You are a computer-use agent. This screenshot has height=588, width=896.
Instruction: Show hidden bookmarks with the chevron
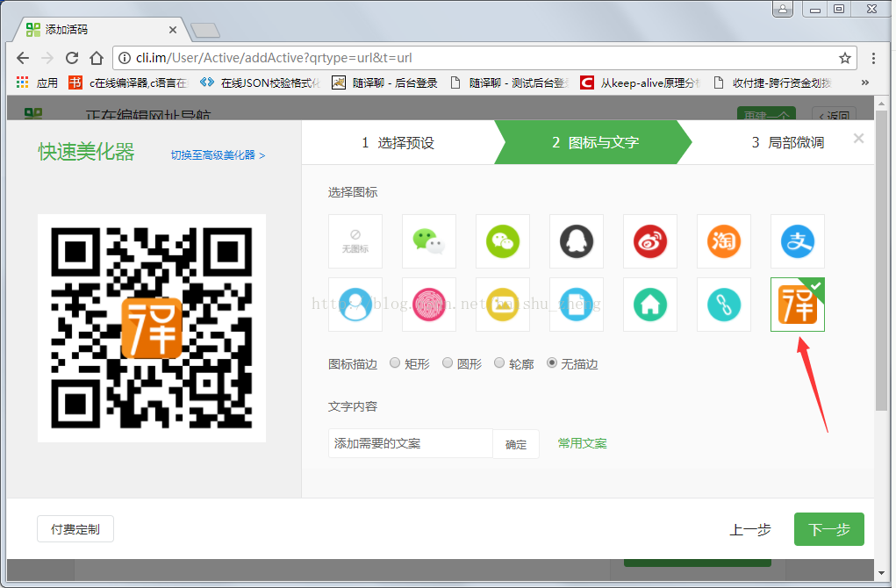(865, 82)
